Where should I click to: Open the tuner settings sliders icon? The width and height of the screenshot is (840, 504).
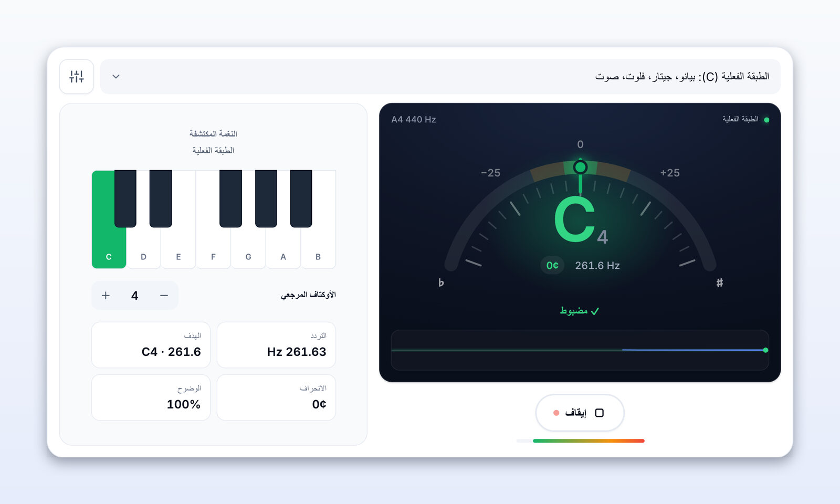pos(77,77)
